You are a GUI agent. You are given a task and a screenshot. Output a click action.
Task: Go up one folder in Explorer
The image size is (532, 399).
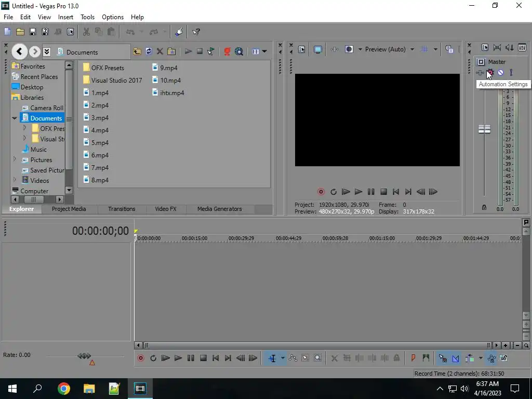tap(137, 51)
